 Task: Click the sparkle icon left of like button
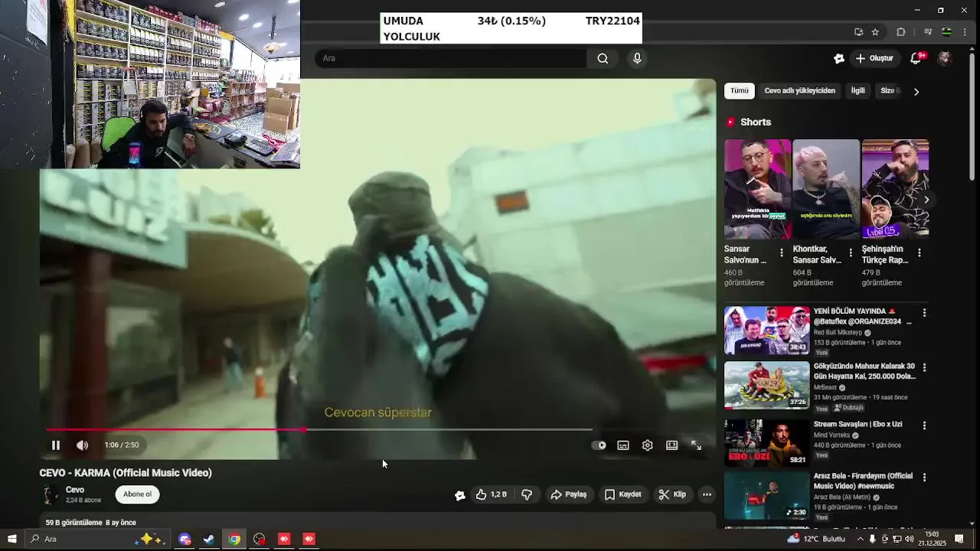point(459,495)
